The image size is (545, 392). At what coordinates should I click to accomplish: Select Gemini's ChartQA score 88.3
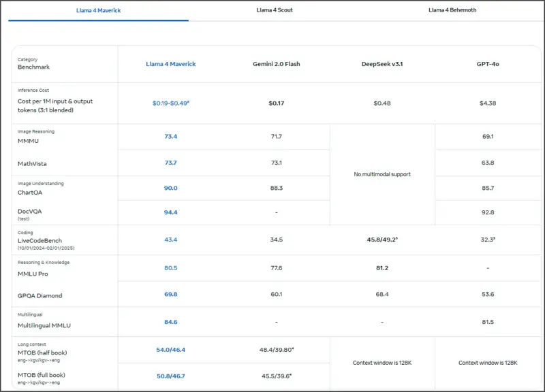(277, 188)
